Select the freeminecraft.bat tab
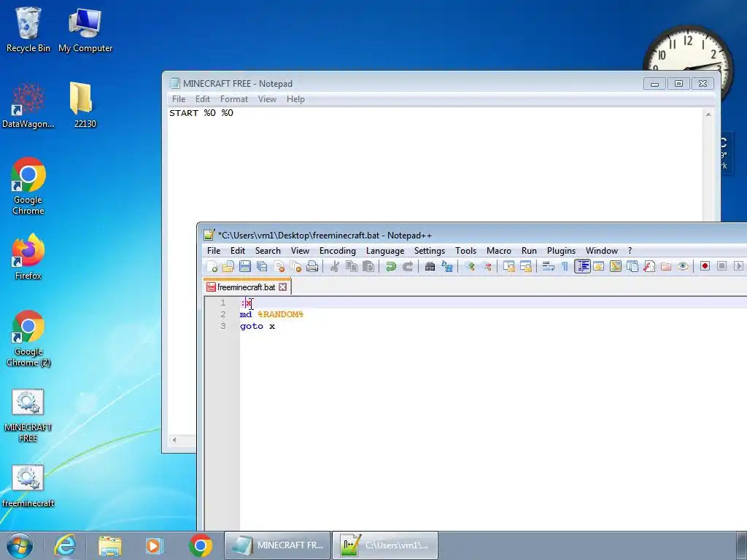Viewport: 747px width, 560px height. [247, 287]
